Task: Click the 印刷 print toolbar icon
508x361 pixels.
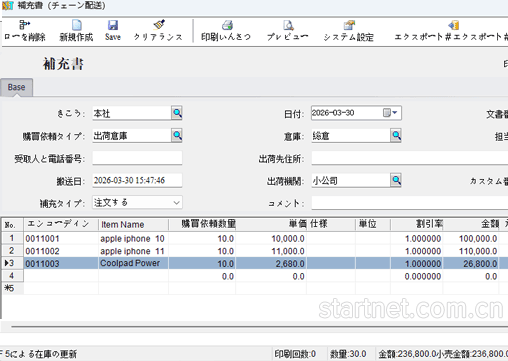Action: pos(227,25)
